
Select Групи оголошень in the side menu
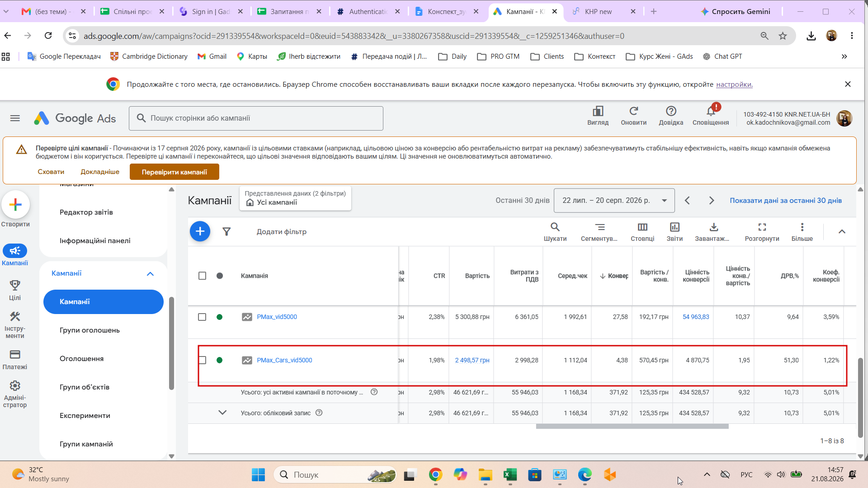point(90,330)
